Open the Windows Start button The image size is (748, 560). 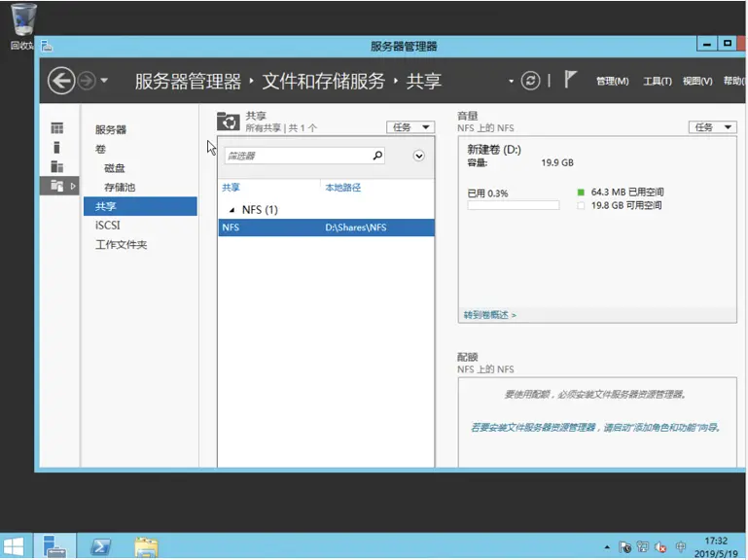pyautogui.click(x=14, y=546)
